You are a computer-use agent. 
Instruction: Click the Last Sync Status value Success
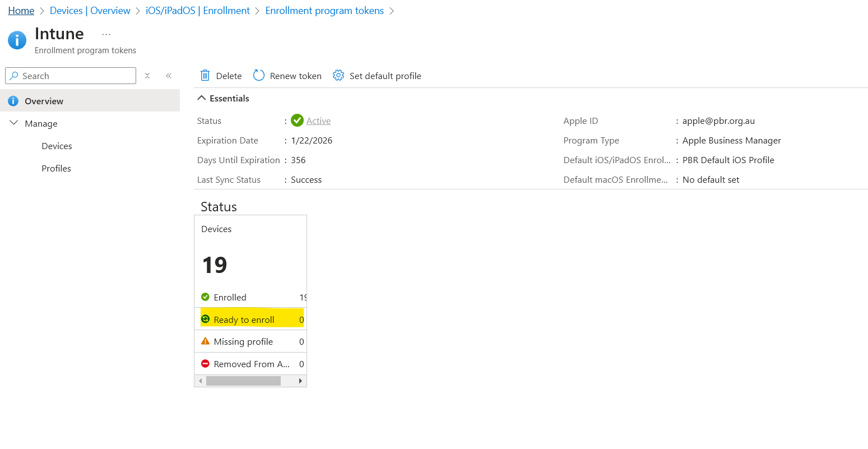coord(306,179)
